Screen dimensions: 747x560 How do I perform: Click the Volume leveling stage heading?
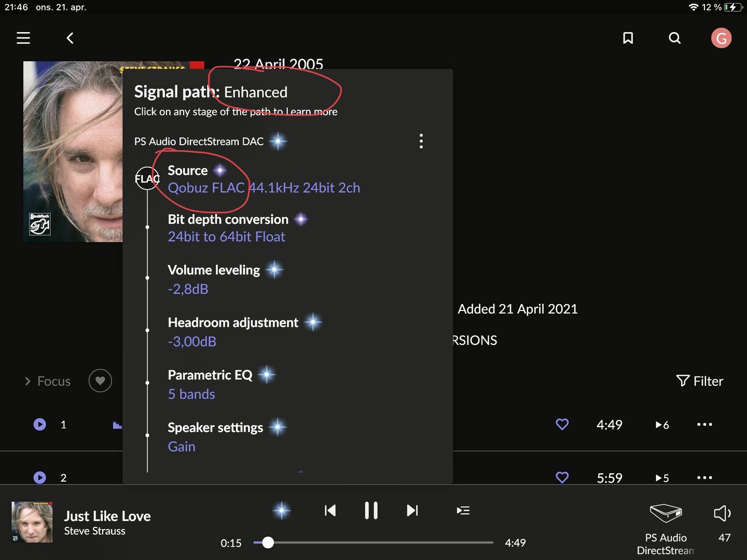(214, 270)
